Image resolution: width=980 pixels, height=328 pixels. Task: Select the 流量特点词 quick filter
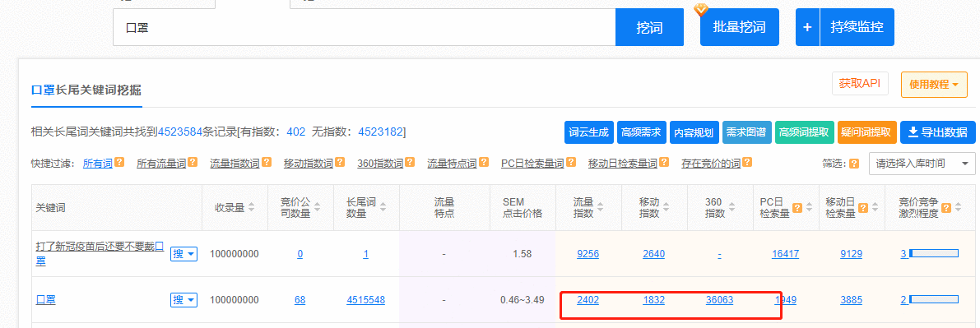coord(452,164)
